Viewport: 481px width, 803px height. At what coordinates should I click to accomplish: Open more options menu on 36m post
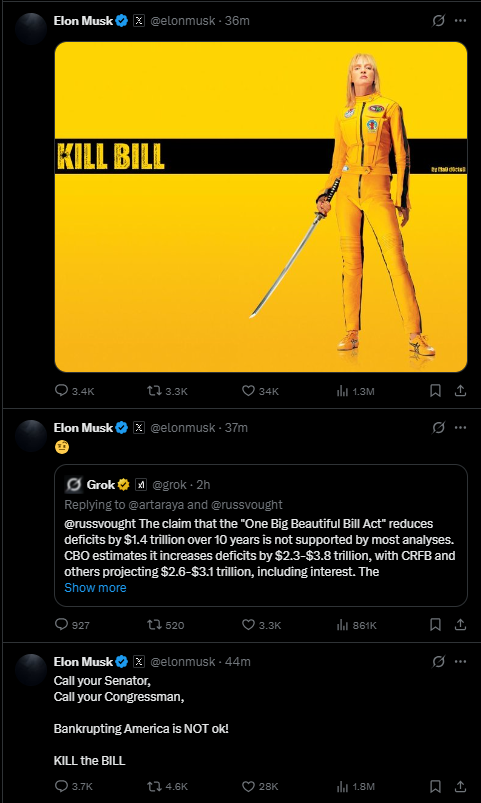tap(461, 21)
